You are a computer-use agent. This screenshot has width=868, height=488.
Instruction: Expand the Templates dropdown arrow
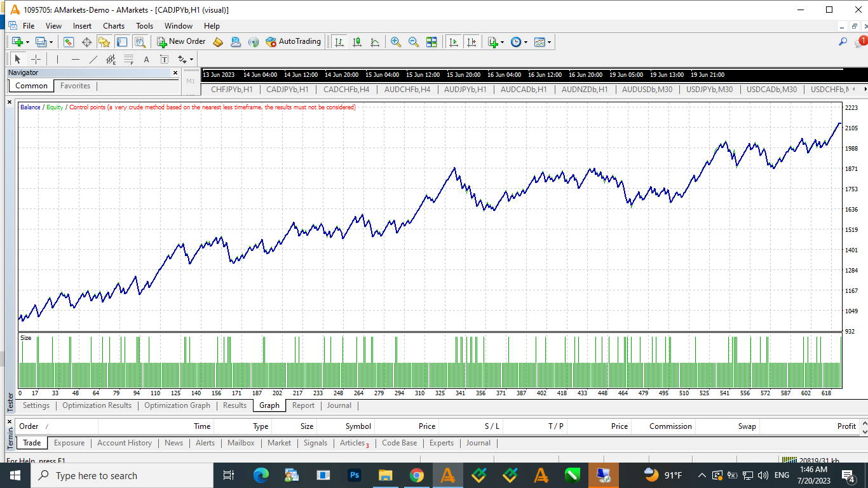[x=550, y=43]
